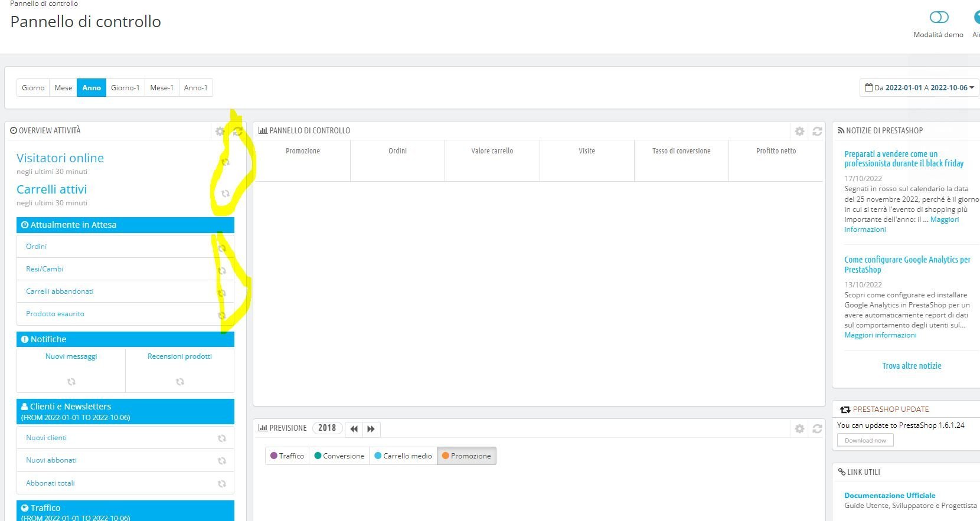Viewport: 980px width, 521px height.
Task: Select the Mese-1 period tab
Action: click(162, 87)
